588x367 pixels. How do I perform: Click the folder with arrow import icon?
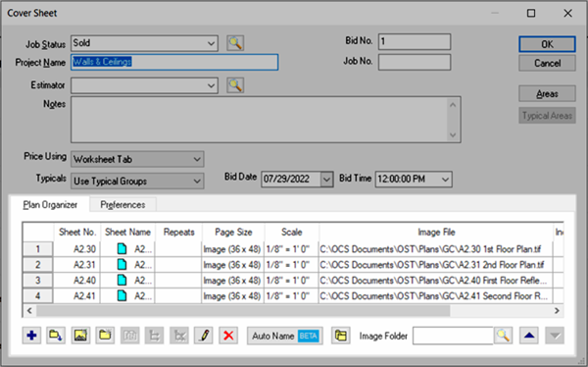[56, 336]
